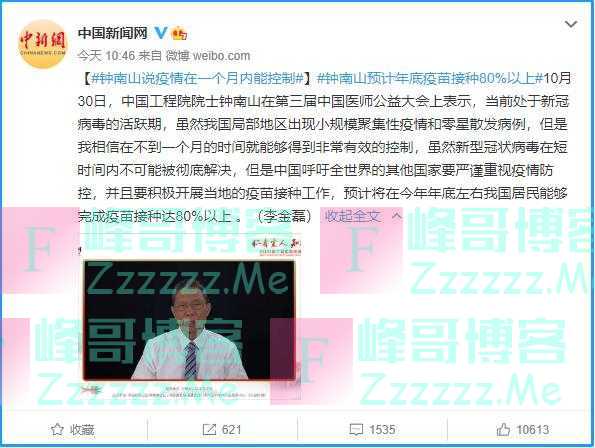
Task: Expand the post options chevron menu
Action: (x=571, y=25)
